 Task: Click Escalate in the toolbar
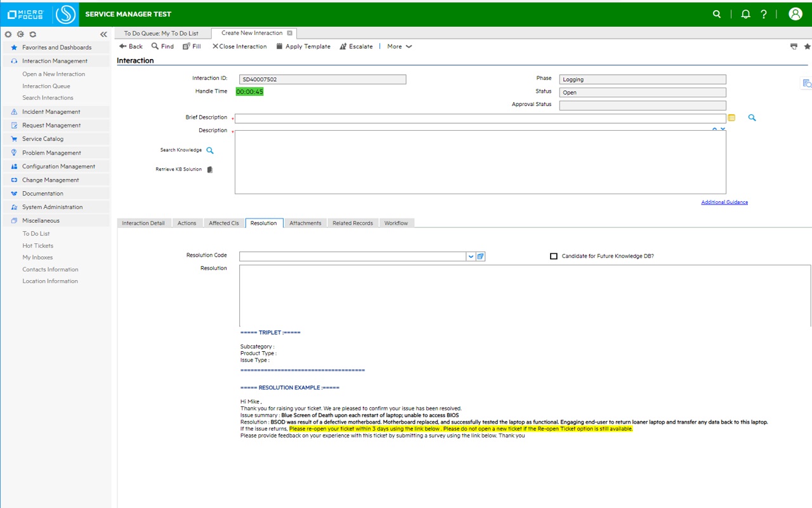pos(357,46)
